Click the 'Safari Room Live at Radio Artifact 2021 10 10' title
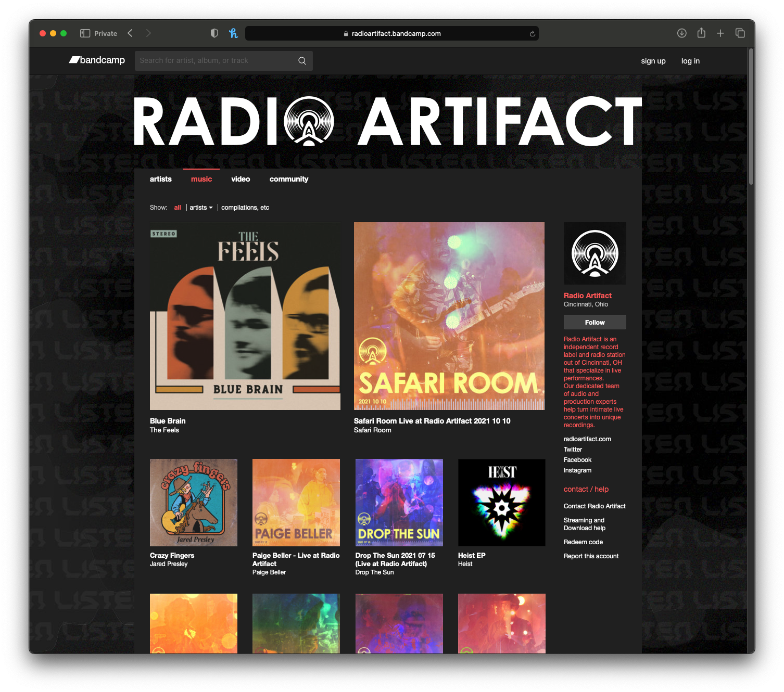The height and width of the screenshot is (692, 784). point(432,421)
